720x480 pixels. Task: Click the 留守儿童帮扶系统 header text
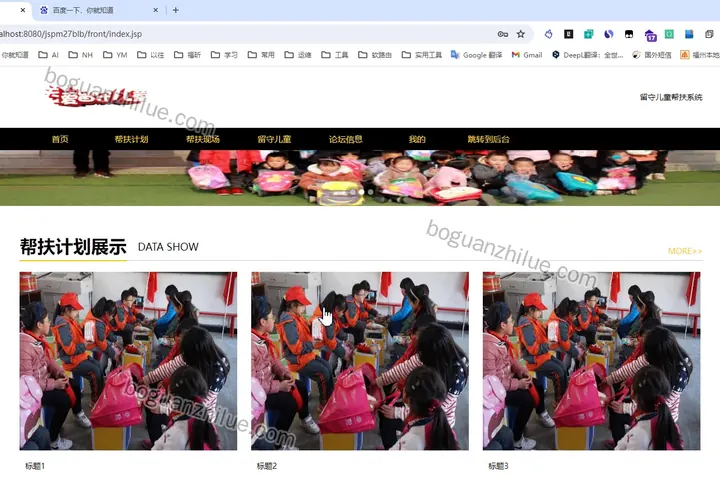point(671,97)
